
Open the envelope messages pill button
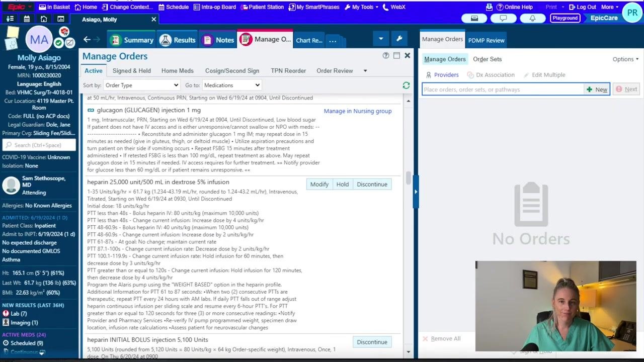474,18
